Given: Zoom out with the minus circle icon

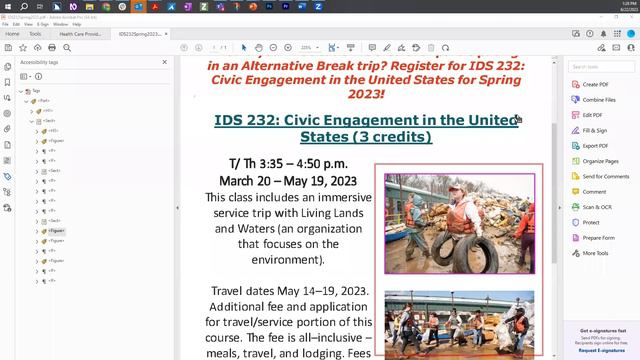Looking at the screenshot, I should 273,48.
